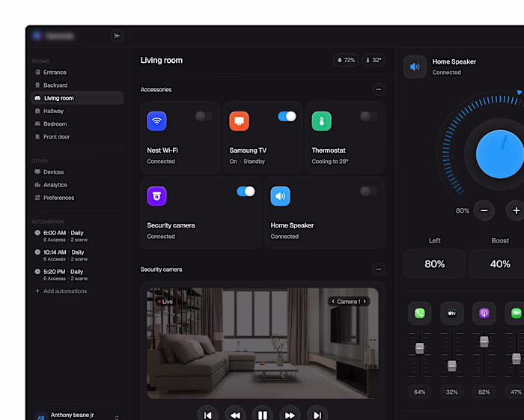Image resolution: width=524 pixels, height=420 pixels.
Task: Click the Apple TV app icon
Action: pos(452,313)
